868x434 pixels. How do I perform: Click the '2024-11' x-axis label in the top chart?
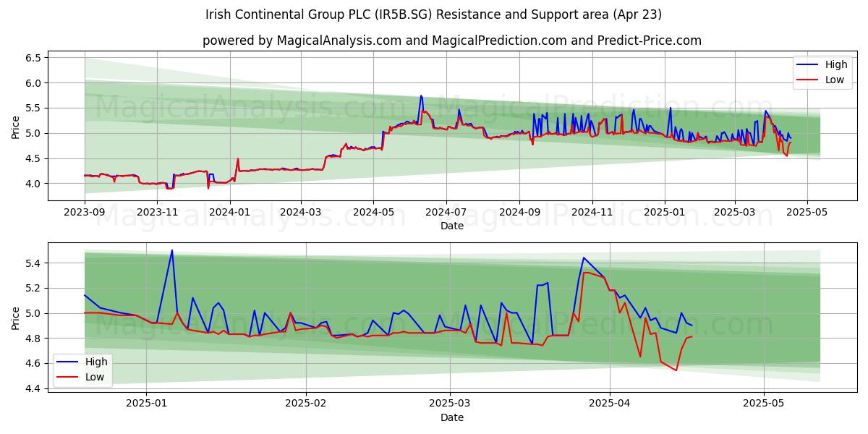click(592, 213)
